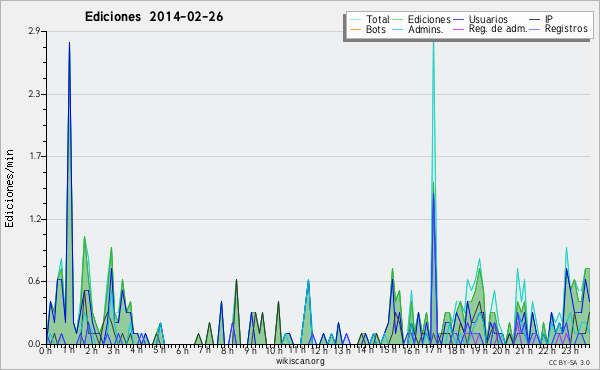This screenshot has height=370, width=600.
Task: Click the y-axis value 1.7
Action: coord(34,156)
